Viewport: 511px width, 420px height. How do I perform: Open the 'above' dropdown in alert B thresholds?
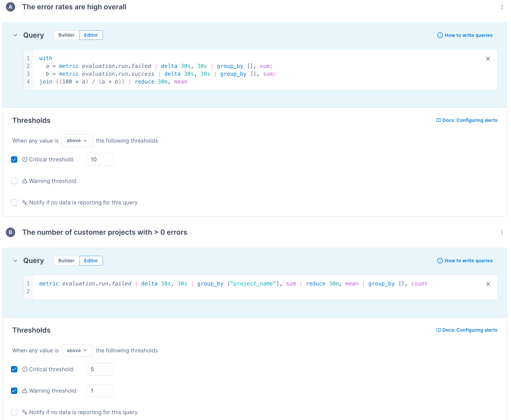click(x=77, y=350)
